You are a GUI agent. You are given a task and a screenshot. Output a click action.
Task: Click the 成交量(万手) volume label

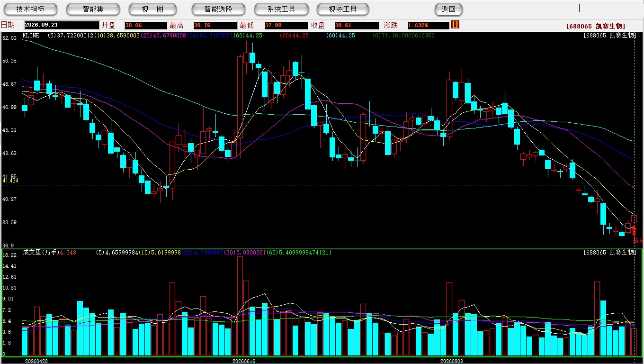coord(40,253)
